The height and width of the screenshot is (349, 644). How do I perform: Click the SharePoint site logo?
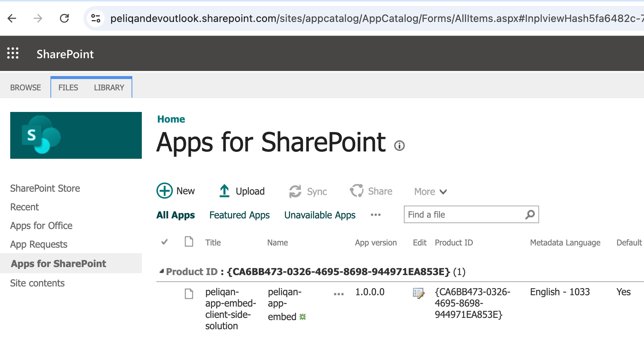[76, 135]
